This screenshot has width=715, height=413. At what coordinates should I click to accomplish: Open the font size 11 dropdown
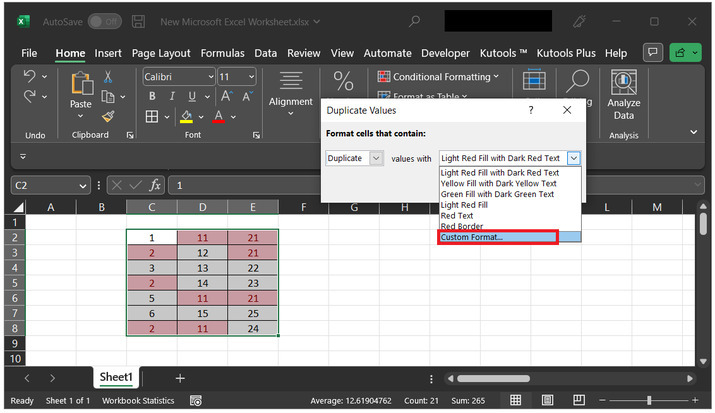pyautogui.click(x=251, y=77)
